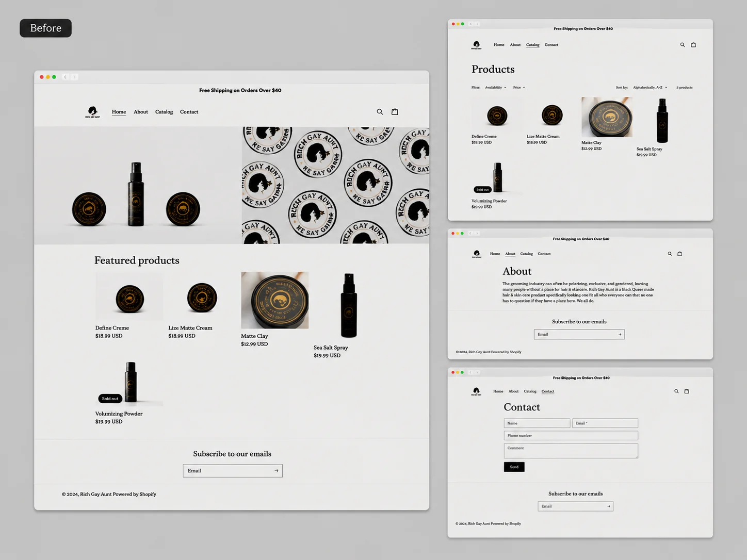Click the Rich Gay Aunt logo in Home window
The height and width of the screenshot is (560, 747).
pyautogui.click(x=93, y=112)
